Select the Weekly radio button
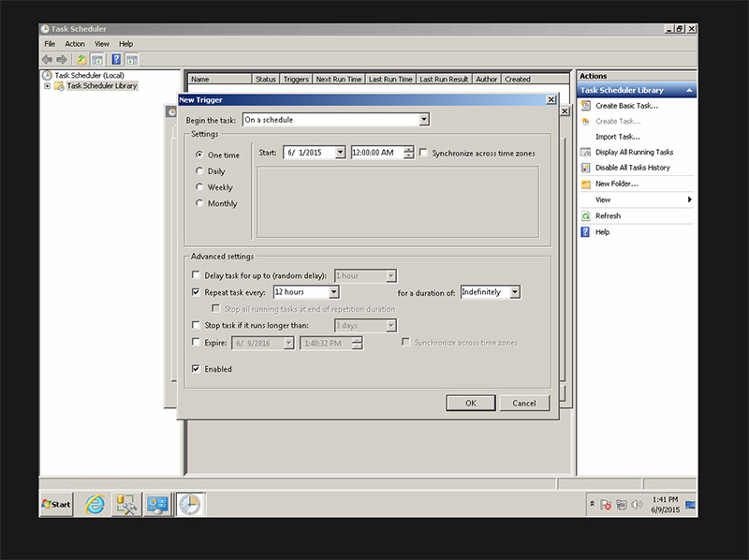Viewport: 749px width, 560px height. click(x=199, y=187)
